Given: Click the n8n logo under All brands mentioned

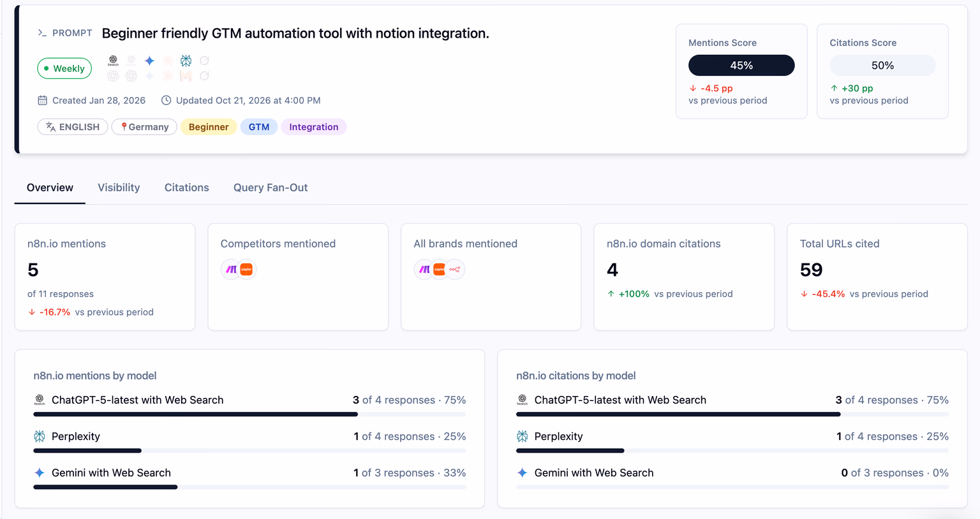Looking at the screenshot, I should tap(455, 270).
